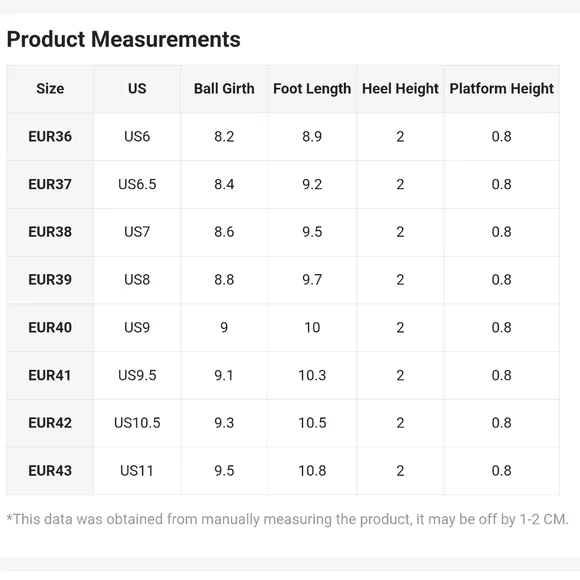Click the Foot Length column header

(x=312, y=89)
